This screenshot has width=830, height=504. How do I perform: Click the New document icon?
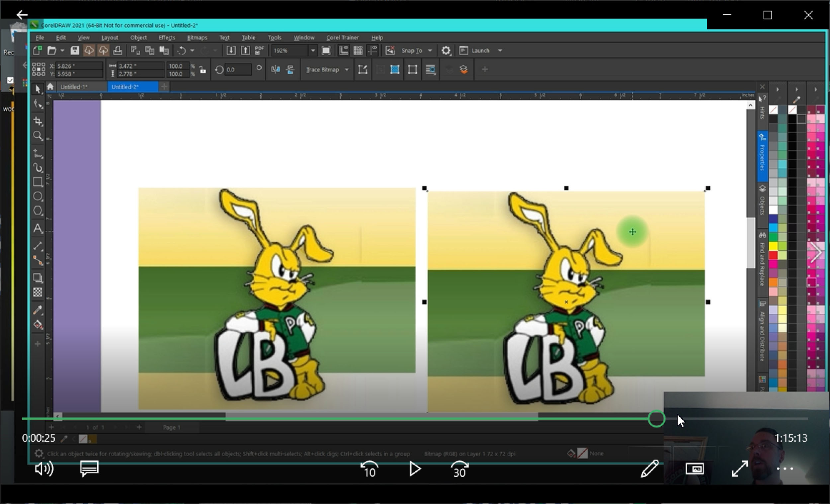pos(38,50)
